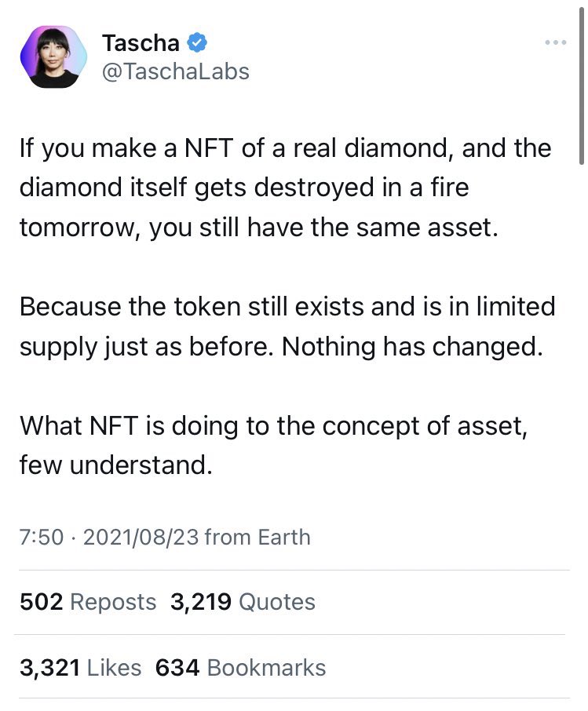View the 502 Reposts list
The height and width of the screenshot is (711, 588).
(88, 602)
